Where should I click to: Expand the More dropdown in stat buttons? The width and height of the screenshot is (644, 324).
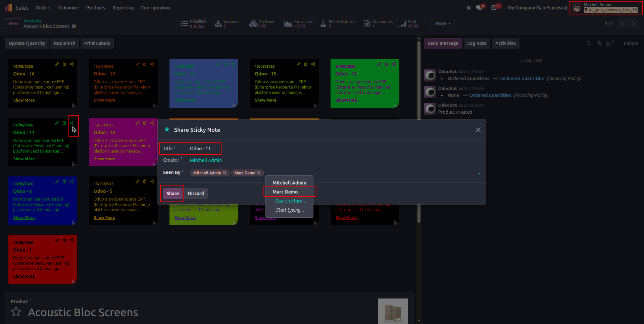(443, 23)
